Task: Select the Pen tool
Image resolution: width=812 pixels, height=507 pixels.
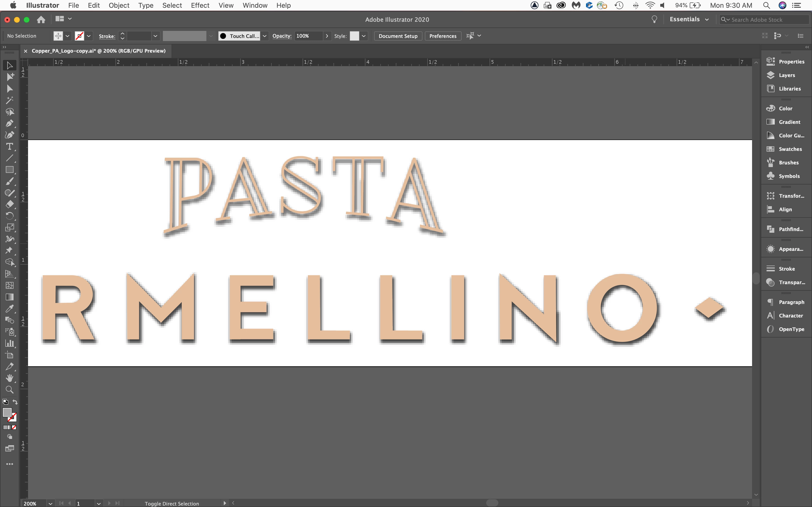Action: [x=9, y=123]
